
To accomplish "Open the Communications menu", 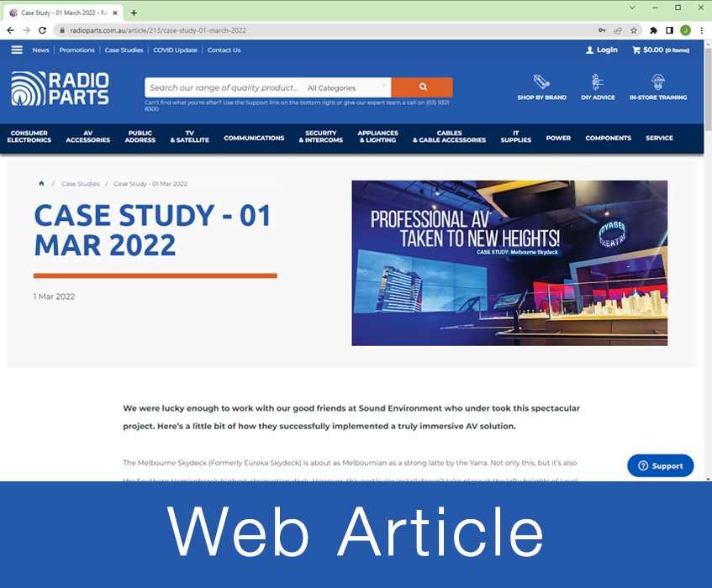I will click(x=254, y=138).
